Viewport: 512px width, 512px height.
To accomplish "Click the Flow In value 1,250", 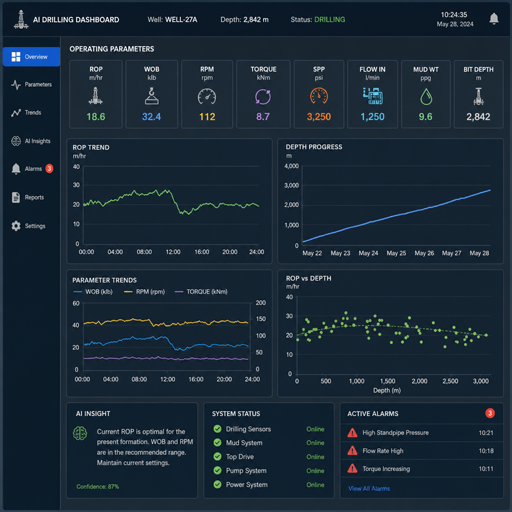I will (373, 117).
